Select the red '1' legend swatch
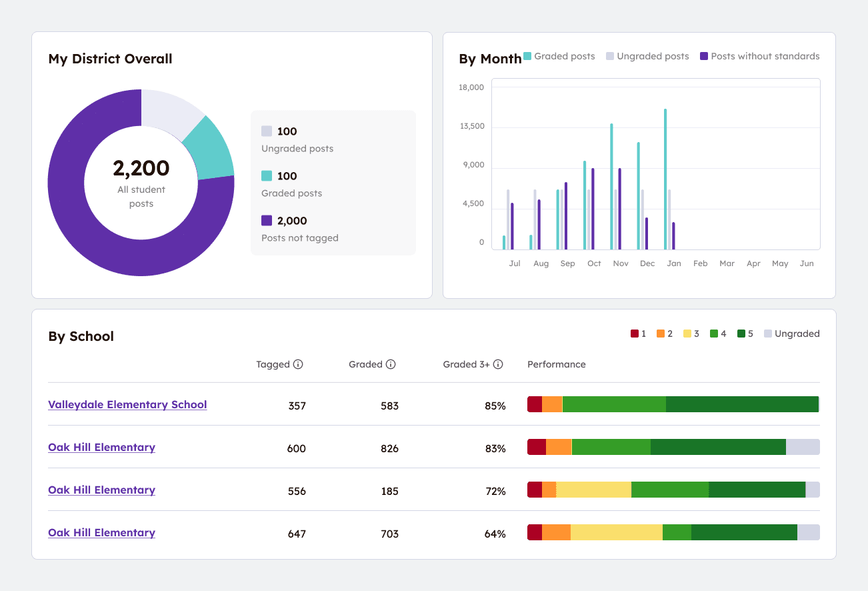The width and height of the screenshot is (868, 591). [x=634, y=333]
